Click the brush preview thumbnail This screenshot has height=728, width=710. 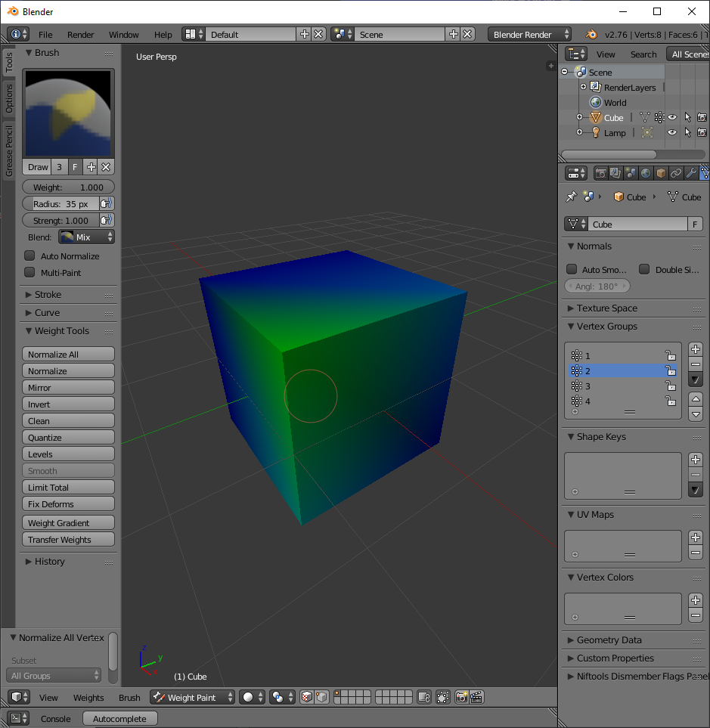coord(68,113)
